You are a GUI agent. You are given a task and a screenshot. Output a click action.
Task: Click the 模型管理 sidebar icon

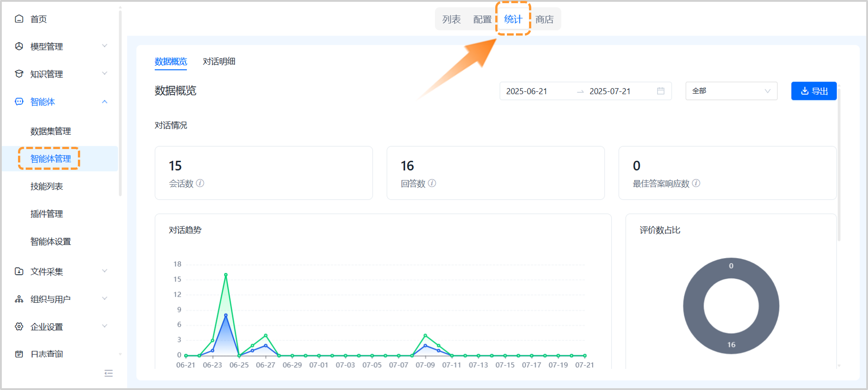19,46
